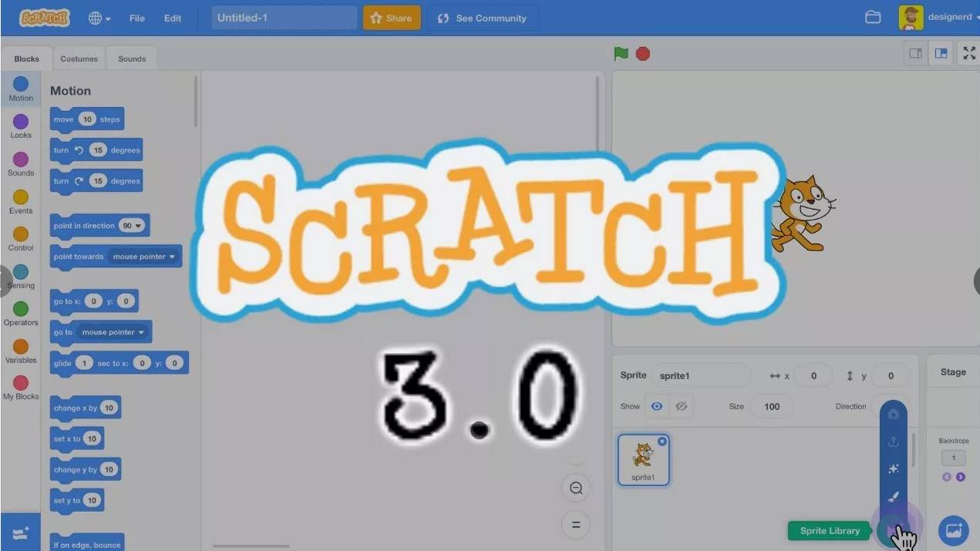
Task: Click the red stop button
Action: [x=643, y=54]
